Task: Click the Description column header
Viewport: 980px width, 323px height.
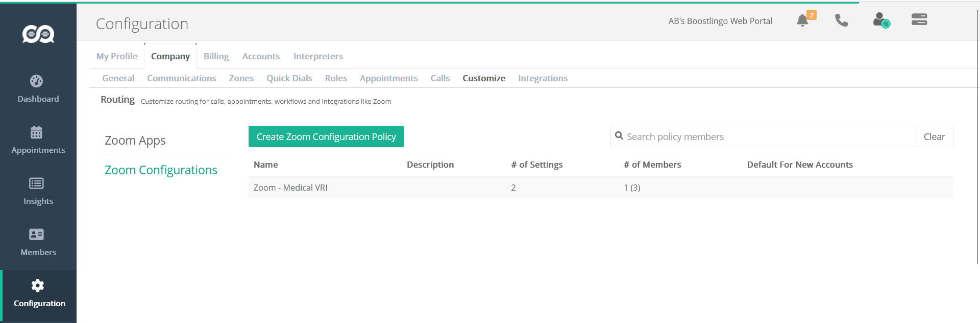Action: tap(430, 165)
